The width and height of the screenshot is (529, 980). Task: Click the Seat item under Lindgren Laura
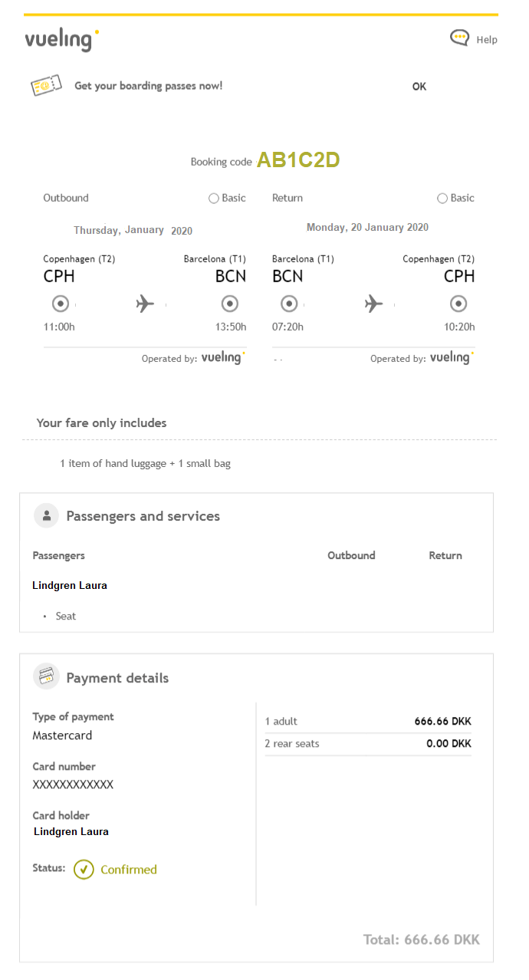(66, 616)
